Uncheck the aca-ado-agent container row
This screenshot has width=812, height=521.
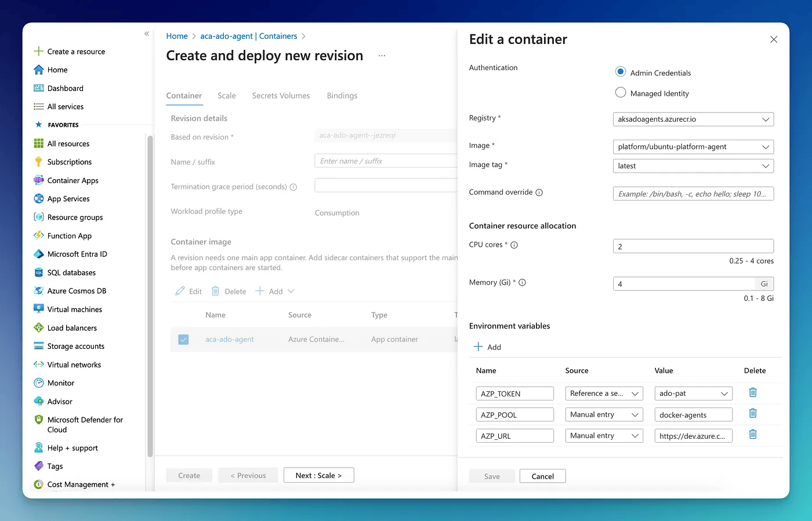point(183,340)
